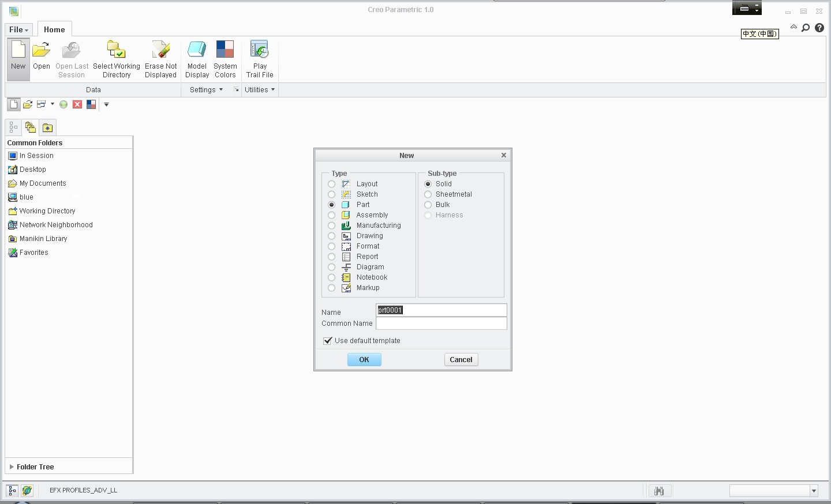Screen dimensions: 831x504
Task: Click on-screen keyboard language bar icon
Action: 744,9
